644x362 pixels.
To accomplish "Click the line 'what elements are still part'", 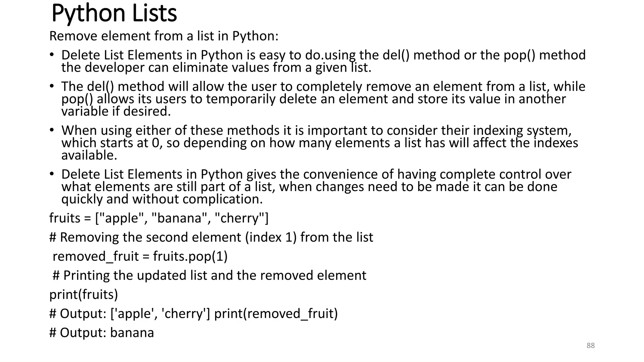I will (309, 187).
